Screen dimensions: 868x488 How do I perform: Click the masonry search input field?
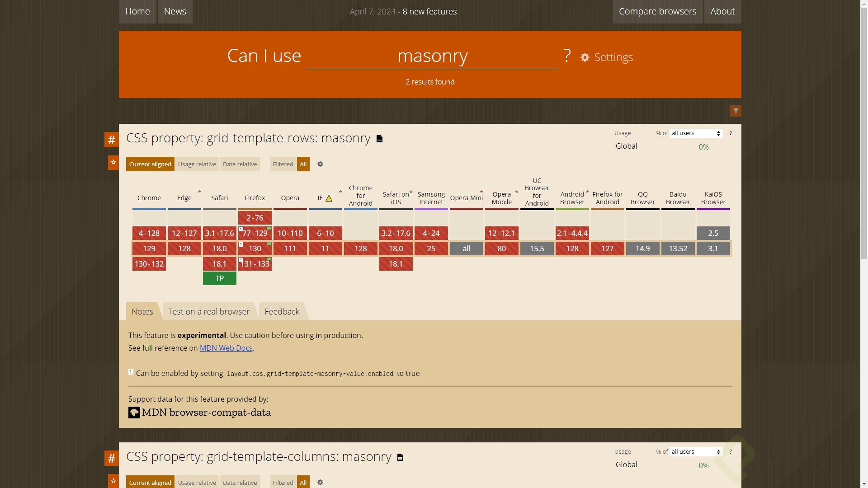[x=432, y=56]
